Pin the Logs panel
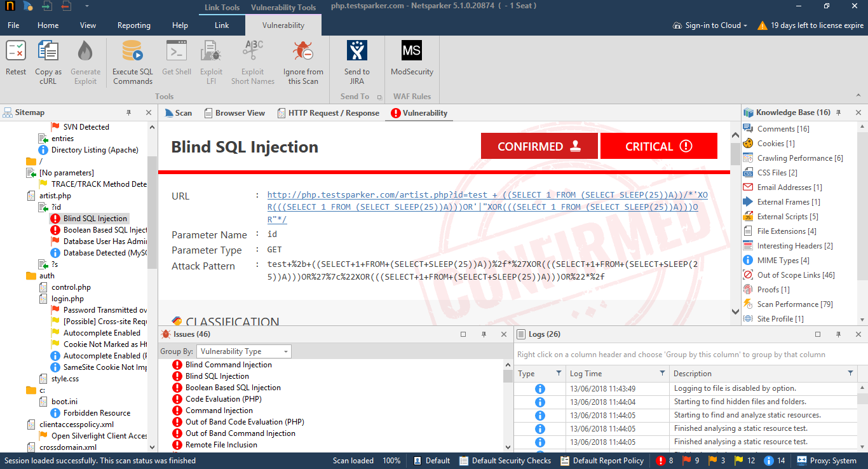 pyautogui.click(x=839, y=334)
